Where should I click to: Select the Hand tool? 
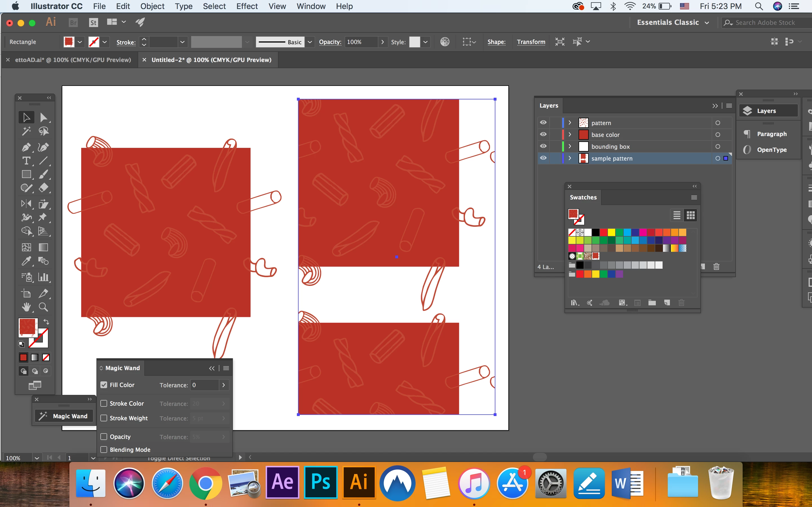click(x=26, y=307)
